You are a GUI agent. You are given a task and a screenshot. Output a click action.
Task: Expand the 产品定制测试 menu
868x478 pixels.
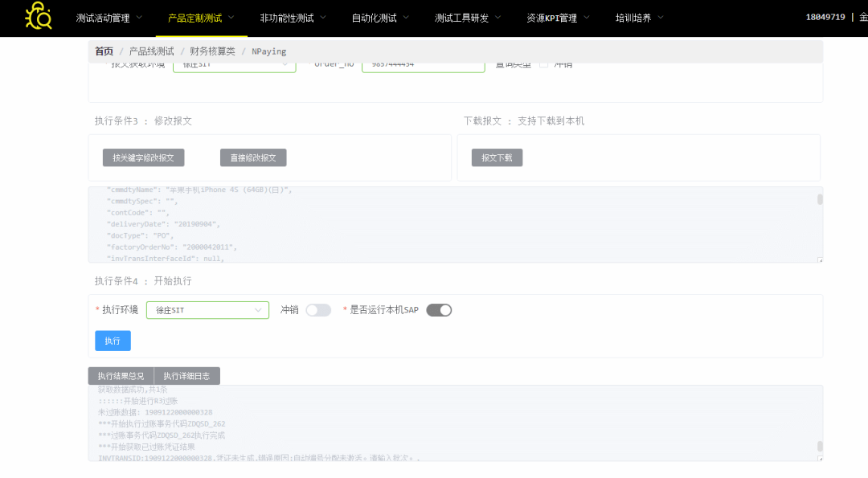coord(201,18)
